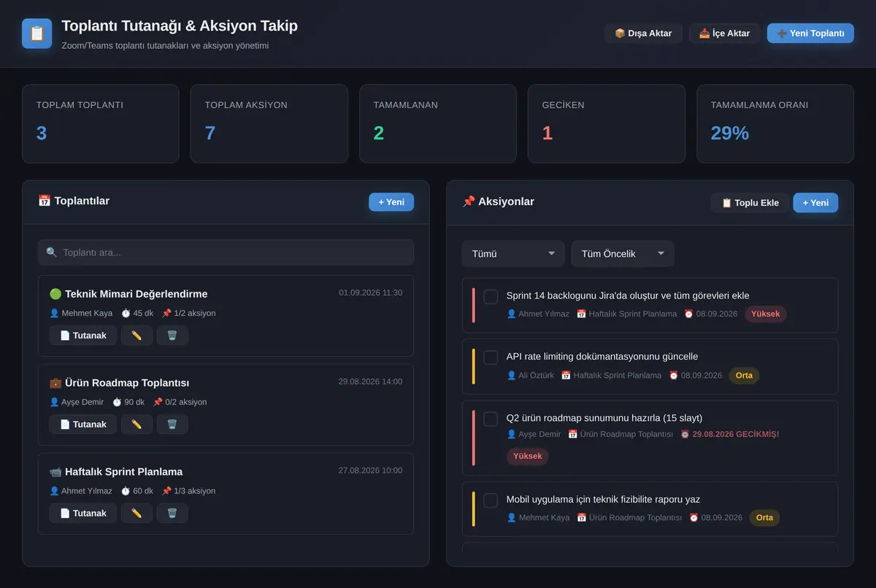Select the Teknik Mimari Değerlendirme meeting title
The width and height of the screenshot is (876, 588).
click(x=128, y=294)
